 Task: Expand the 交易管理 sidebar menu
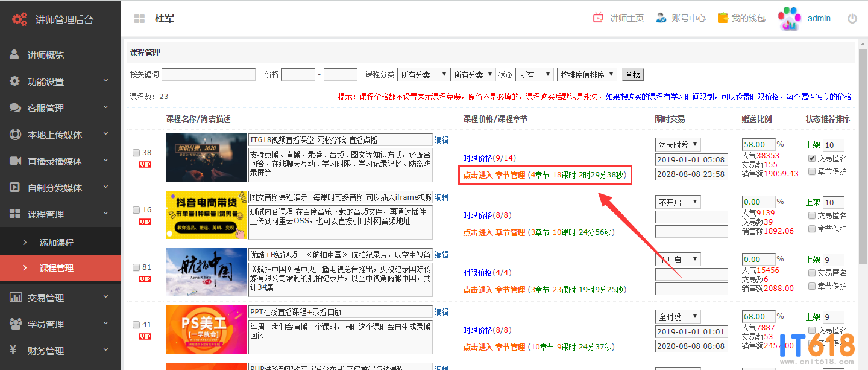(60, 298)
